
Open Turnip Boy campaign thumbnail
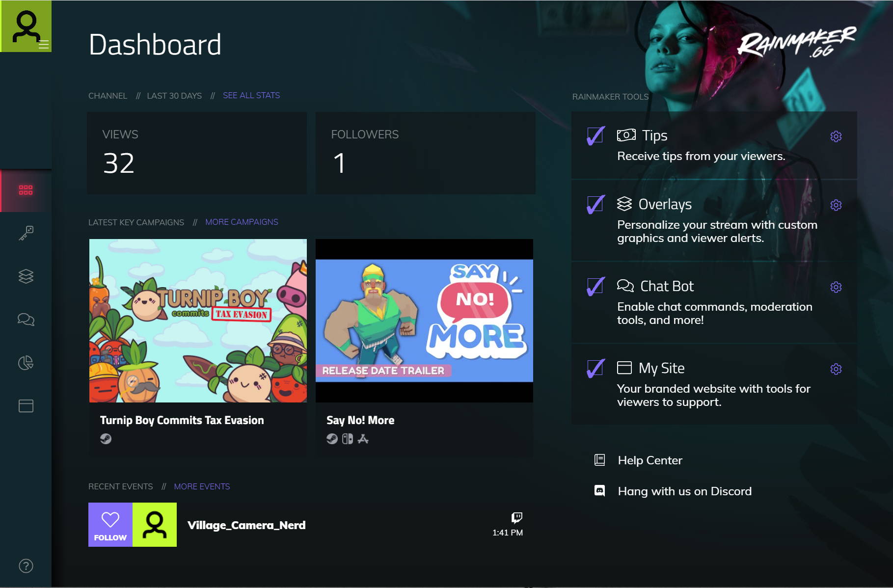pos(198,321)
